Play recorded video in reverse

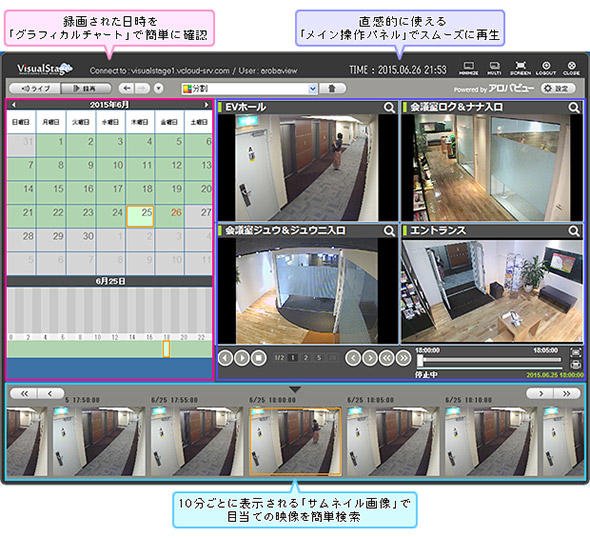[226, 358]
